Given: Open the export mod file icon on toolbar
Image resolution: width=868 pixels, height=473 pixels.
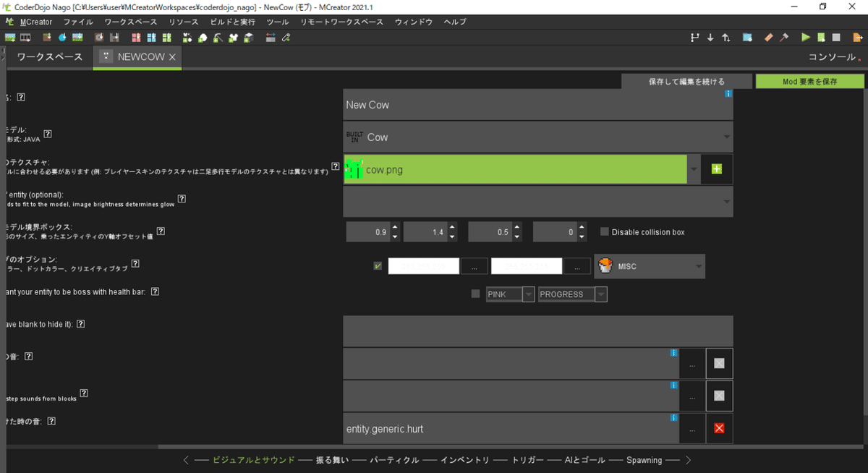Looking at the screenshot, I should 858,37.
